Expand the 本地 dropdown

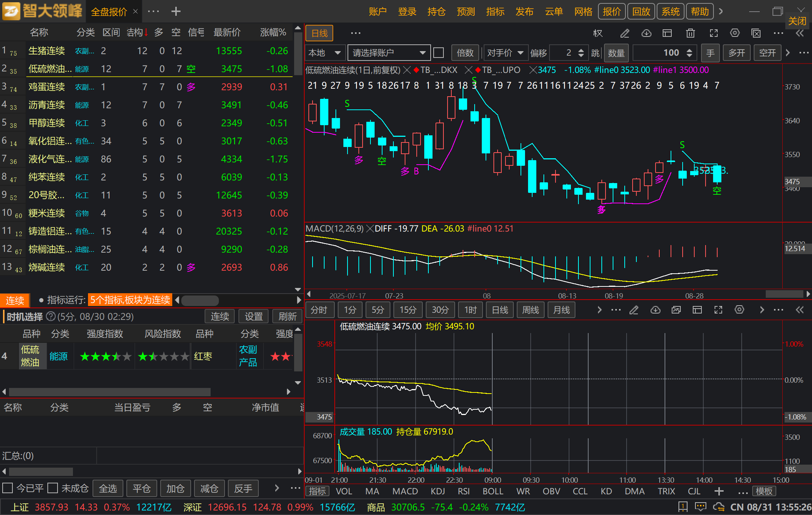point(324,53)
